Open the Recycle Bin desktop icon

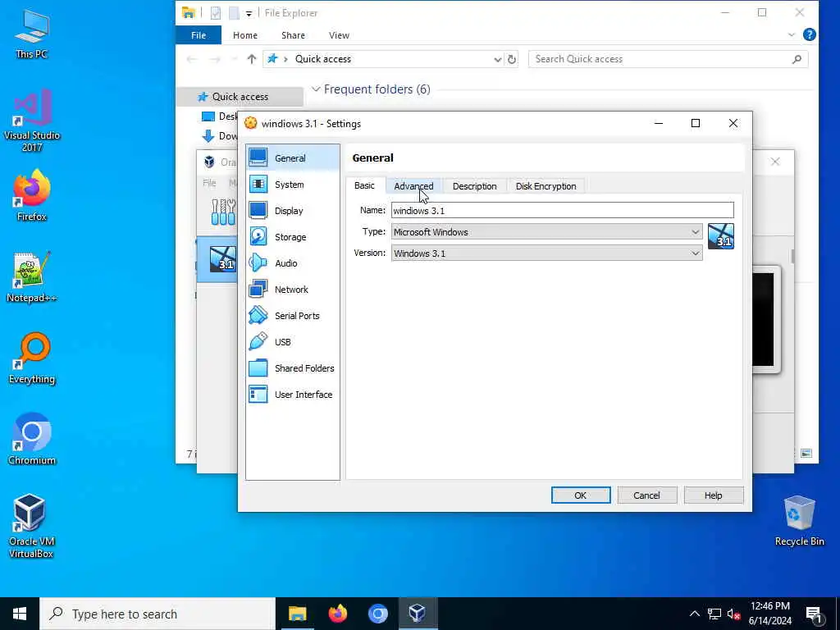pyautogui.click(x=799, y=521)
